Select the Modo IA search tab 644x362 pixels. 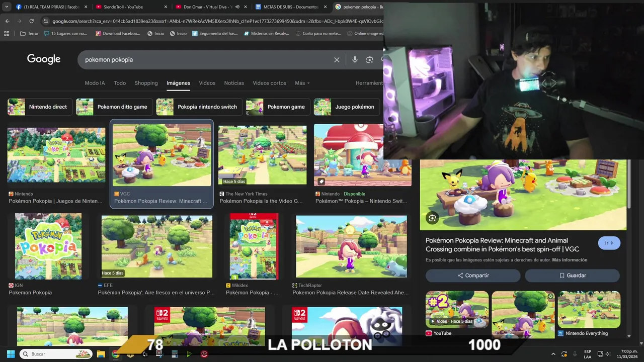[x=95, y=83]
